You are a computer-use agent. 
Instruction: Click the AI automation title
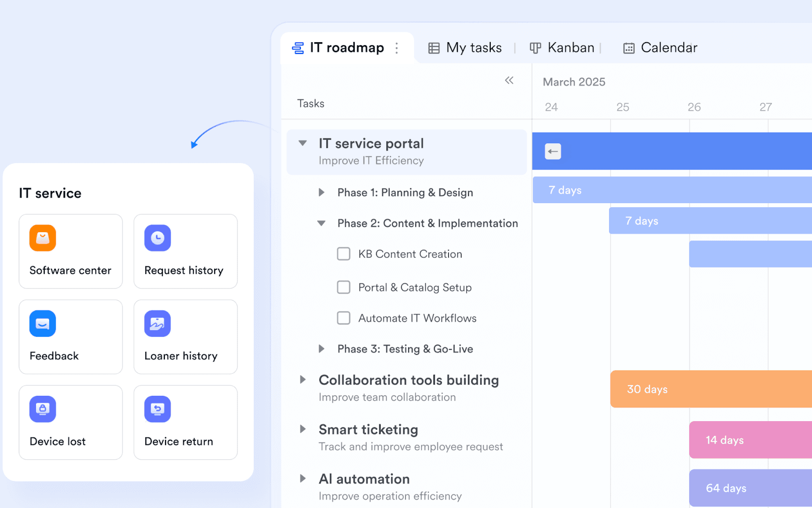[364, 479]
